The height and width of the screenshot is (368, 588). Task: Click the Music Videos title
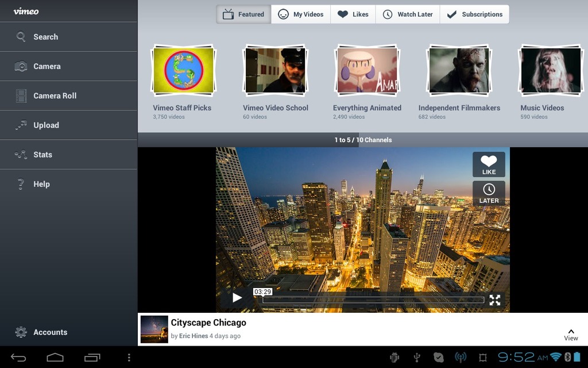point(542,108)
